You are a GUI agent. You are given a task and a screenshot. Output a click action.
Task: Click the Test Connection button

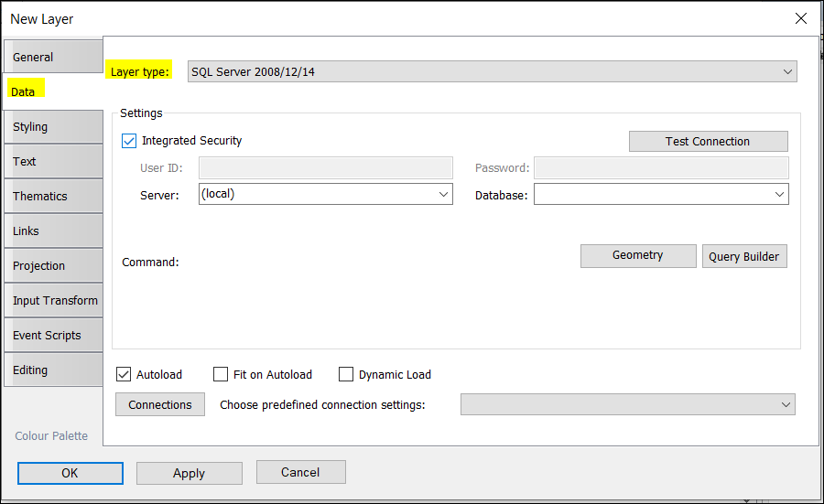pos(708,141)
